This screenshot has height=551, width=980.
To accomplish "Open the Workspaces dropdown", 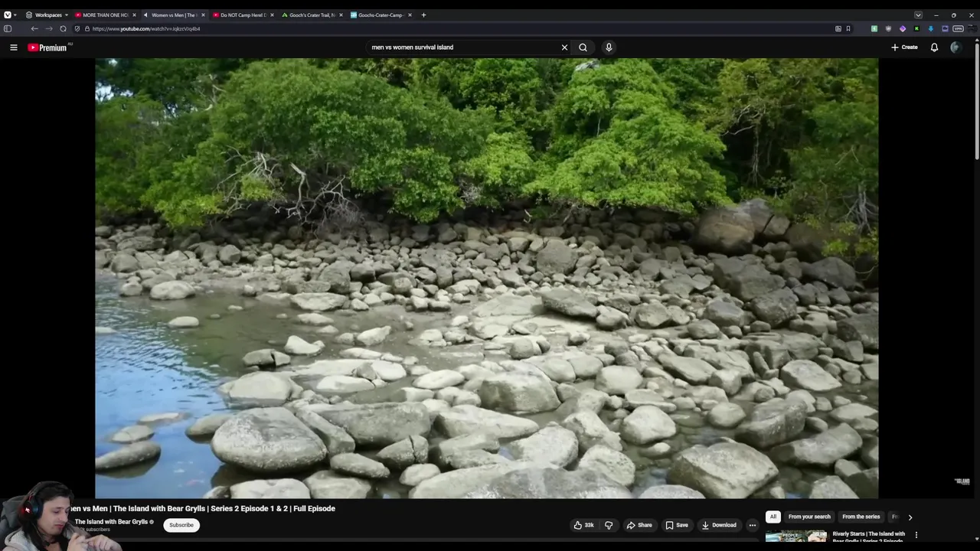I will [x=47, y=15].
